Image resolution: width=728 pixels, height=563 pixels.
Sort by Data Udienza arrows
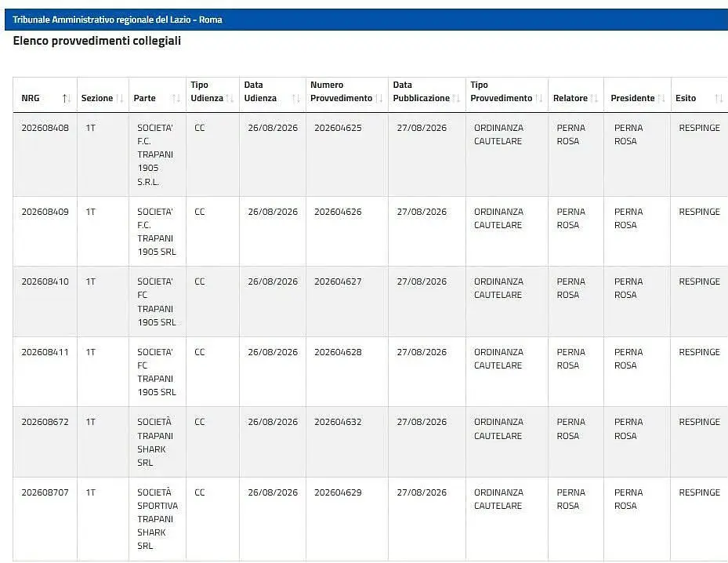coord(295,98)
